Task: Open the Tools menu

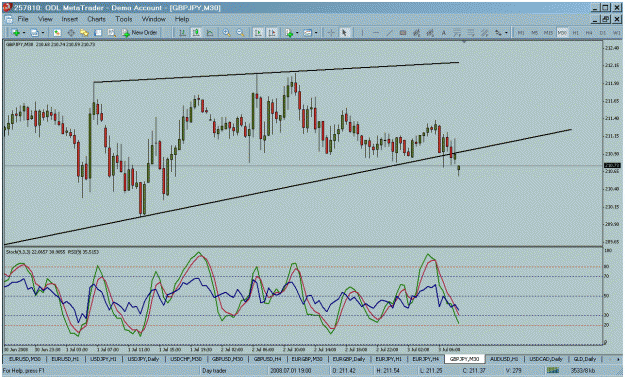Action: pos(124,19)
